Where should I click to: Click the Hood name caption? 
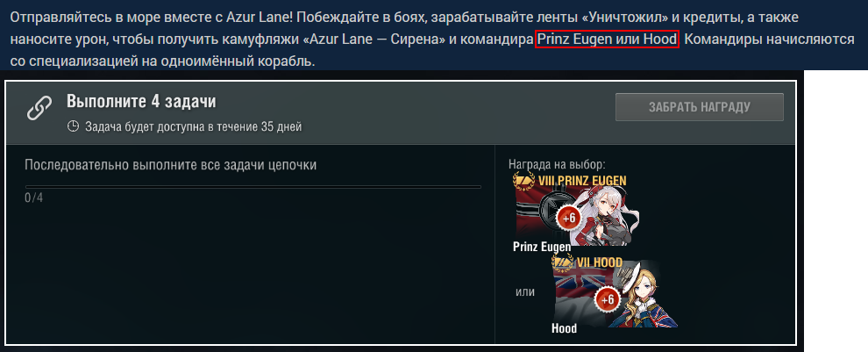click(564, 328)
